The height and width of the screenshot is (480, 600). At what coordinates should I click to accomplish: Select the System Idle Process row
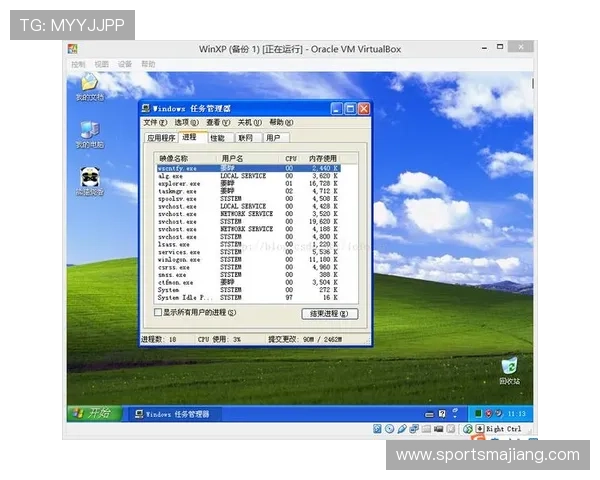[x=248, y=298]
